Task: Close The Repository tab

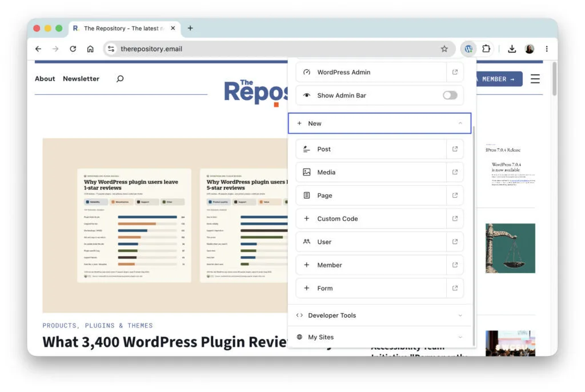Action: [x=173, y=28]
